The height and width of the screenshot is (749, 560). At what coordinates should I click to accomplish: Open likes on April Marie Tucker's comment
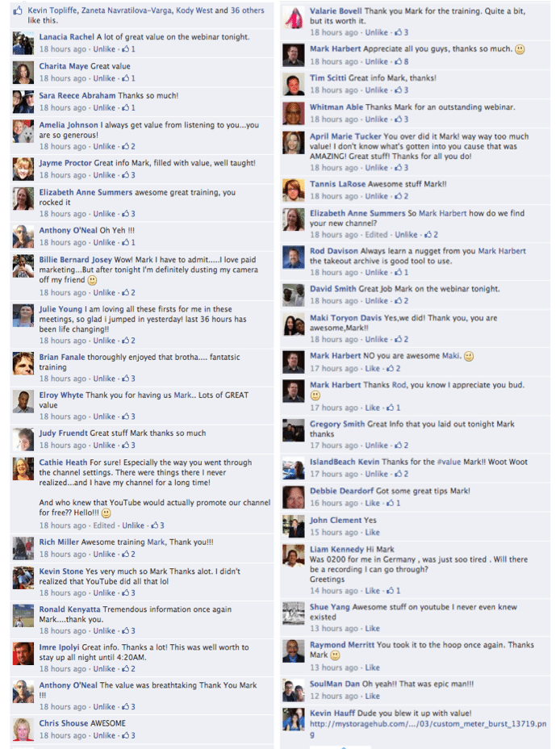click(402, 168)
